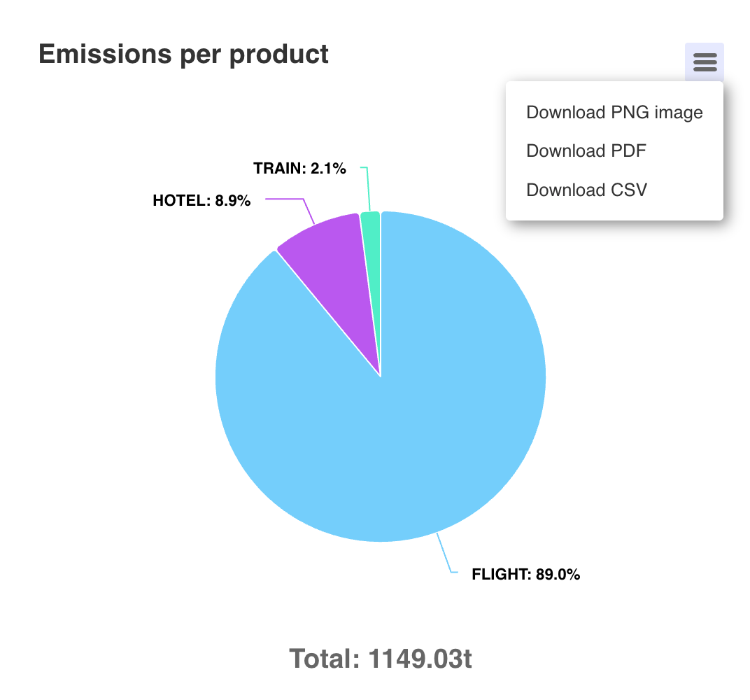Click the word PNG in download menu
The image size is (750, 700).
click(x=630, y=113)
